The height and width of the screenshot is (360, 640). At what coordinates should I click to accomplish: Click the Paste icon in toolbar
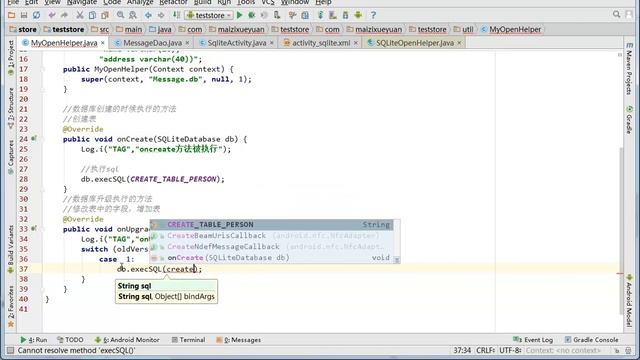[x=105, y=16]
